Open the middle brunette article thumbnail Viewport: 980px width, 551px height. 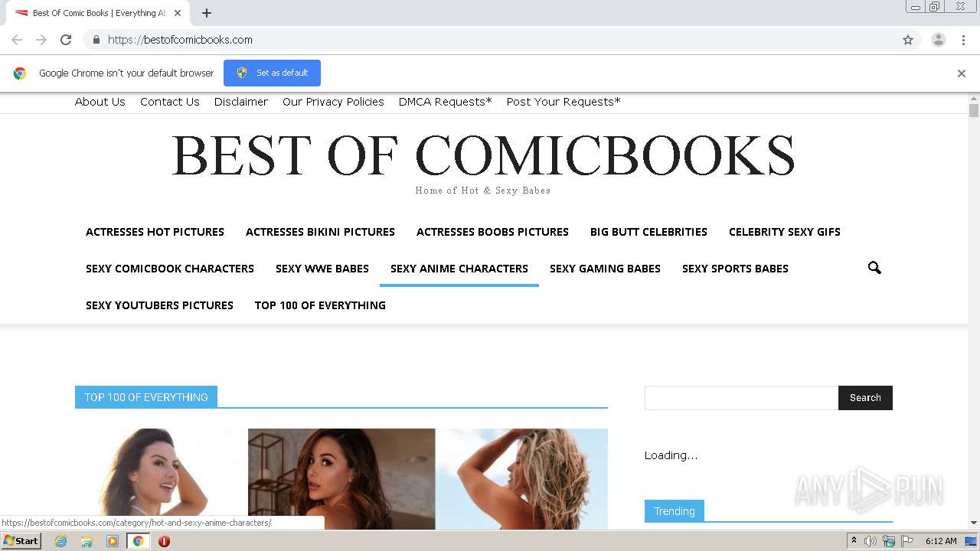coord(341,479)
